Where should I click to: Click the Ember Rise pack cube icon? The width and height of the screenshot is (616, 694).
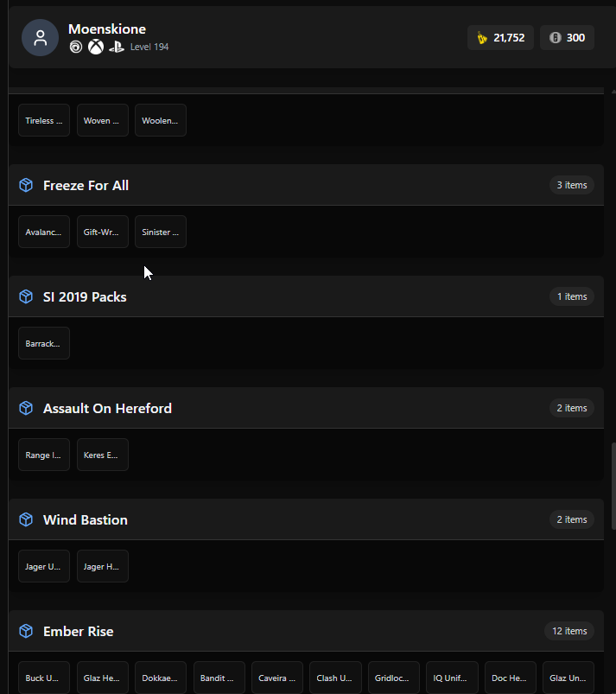coord(26,631)
